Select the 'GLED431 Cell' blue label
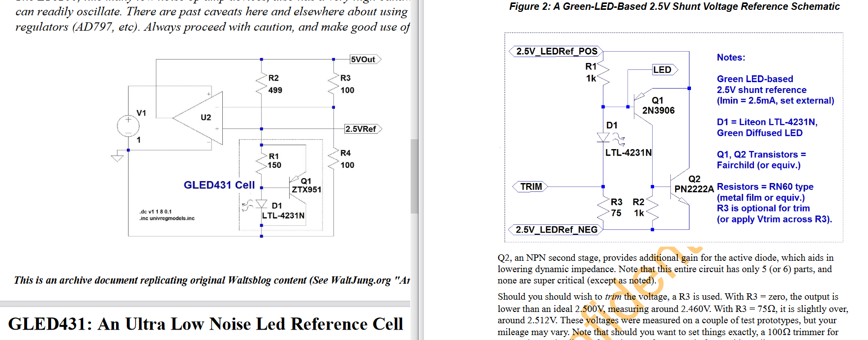 (x=219, y=185)
